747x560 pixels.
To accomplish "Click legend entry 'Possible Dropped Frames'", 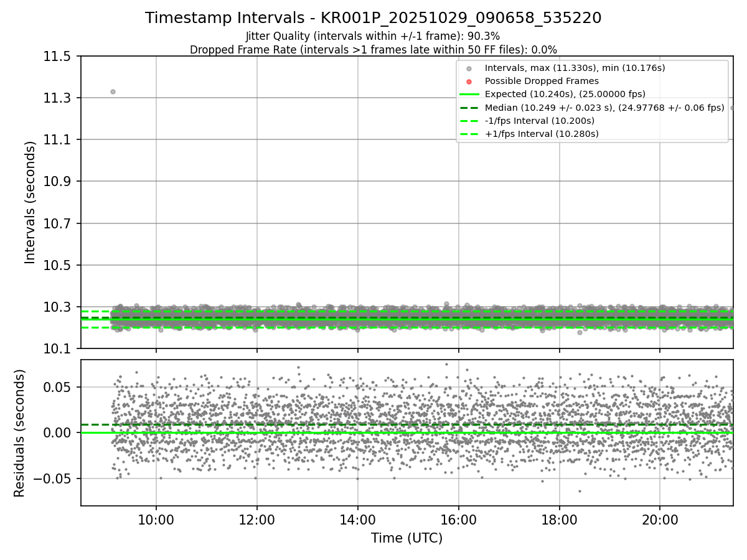I will (x=542, y=81).
